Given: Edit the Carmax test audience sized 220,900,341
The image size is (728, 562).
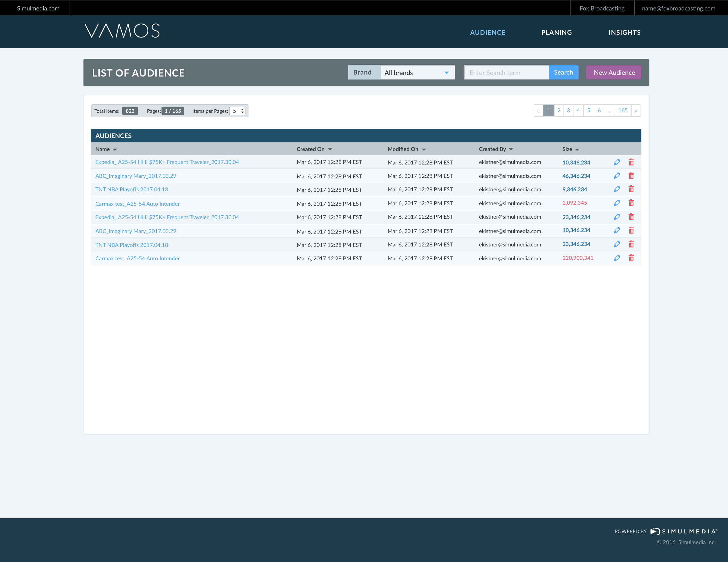Looking at the screenshot, I should (617, 258).
